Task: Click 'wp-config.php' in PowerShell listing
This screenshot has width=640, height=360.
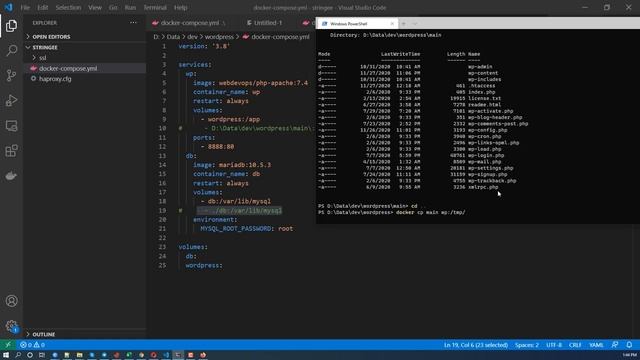Action: point(487,130)
